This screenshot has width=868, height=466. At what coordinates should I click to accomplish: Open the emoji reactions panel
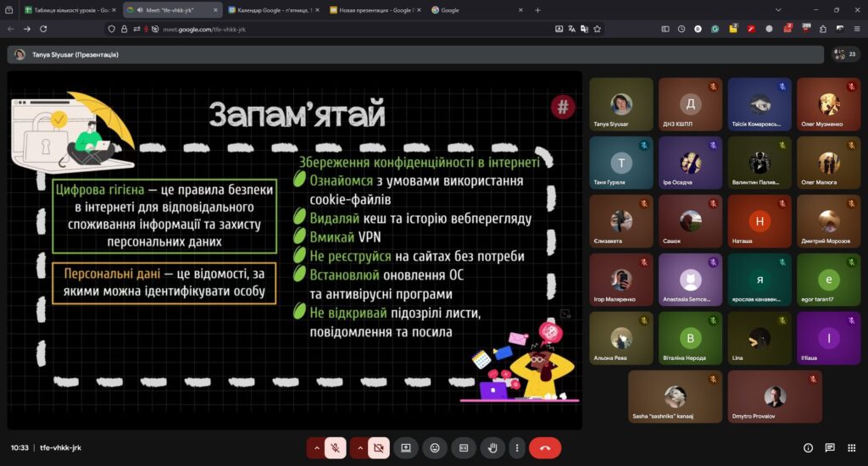coord(435,447)
